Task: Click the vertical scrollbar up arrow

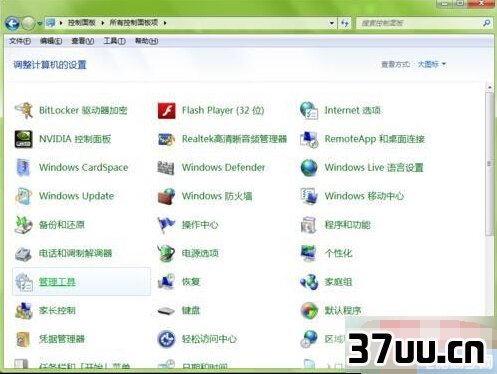Action: point(490,87)
